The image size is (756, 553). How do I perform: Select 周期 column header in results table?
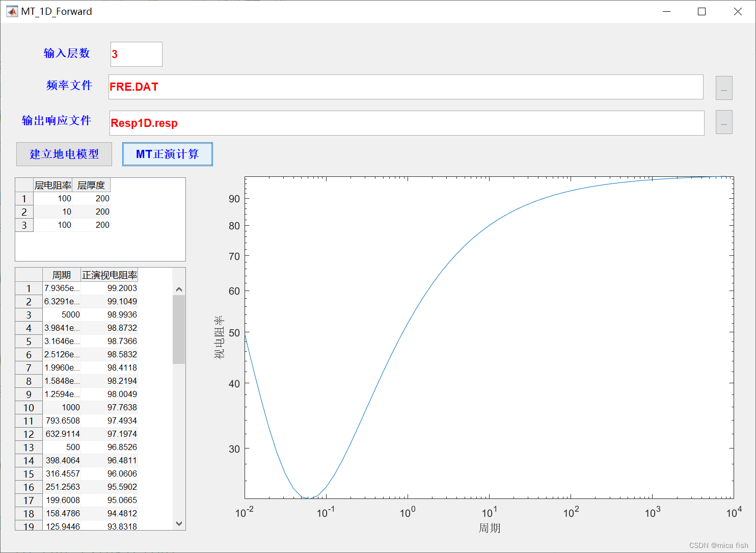pos(62,275)
